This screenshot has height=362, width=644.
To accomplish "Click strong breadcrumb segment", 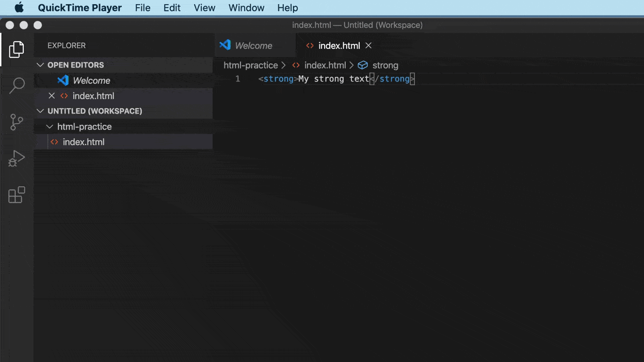I will point(385,65).
